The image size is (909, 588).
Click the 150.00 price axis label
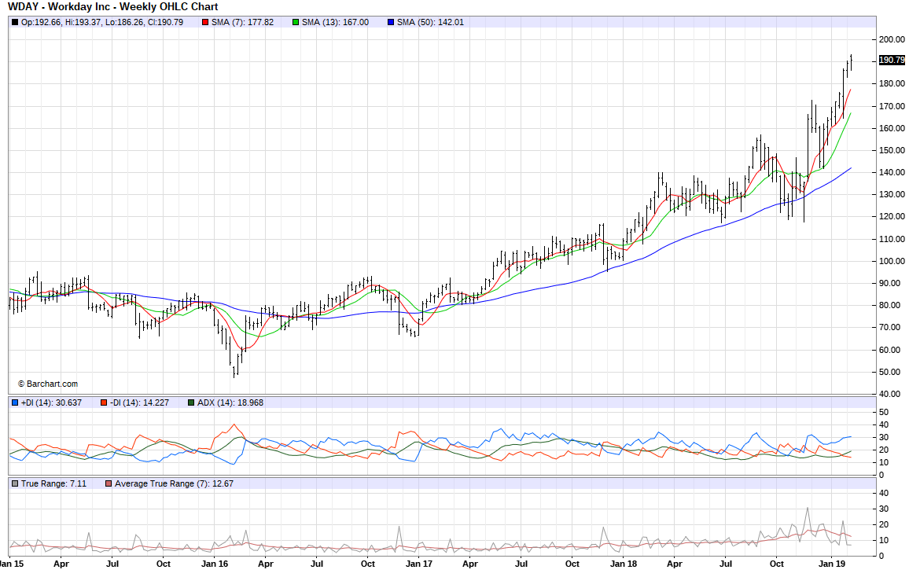892,151
